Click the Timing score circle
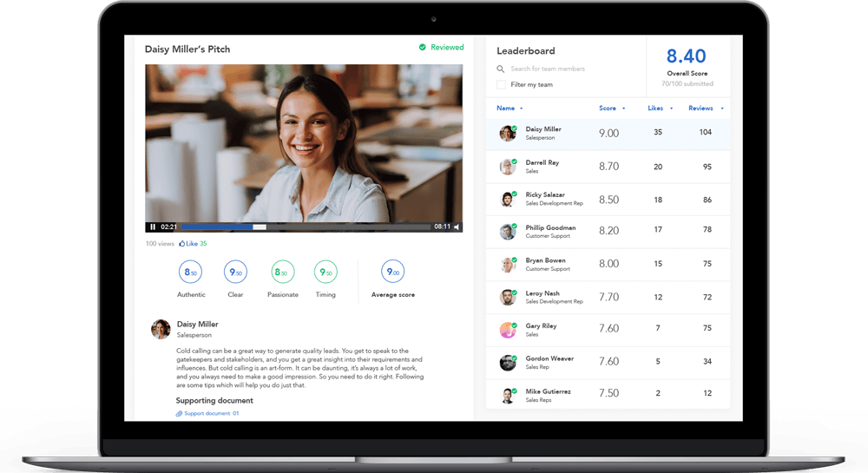Viewport: 868px width, 473px height. pyautogui.click(x=326, y=273)
